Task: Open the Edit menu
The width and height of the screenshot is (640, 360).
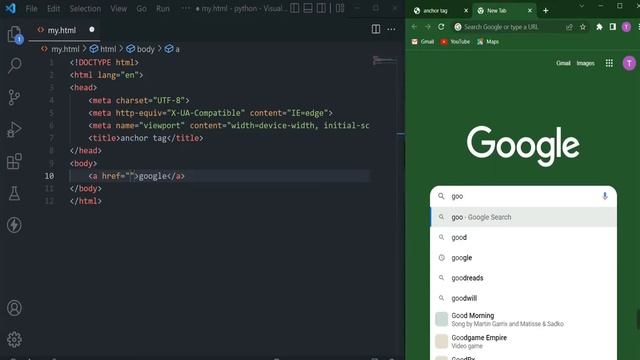Action: coord(53,9)
